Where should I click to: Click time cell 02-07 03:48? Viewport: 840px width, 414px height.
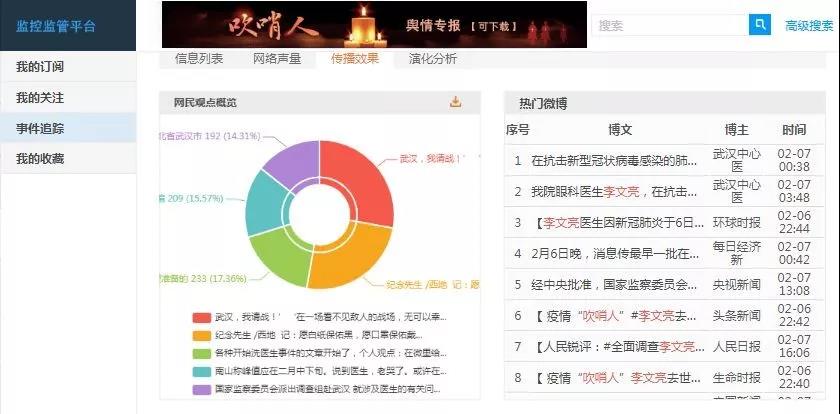(x=794, y=191)
